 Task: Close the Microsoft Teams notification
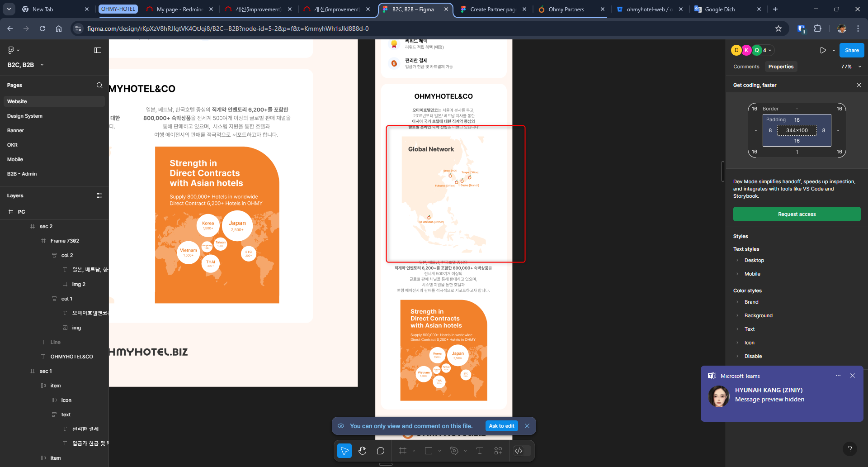(x=853, y=376)
